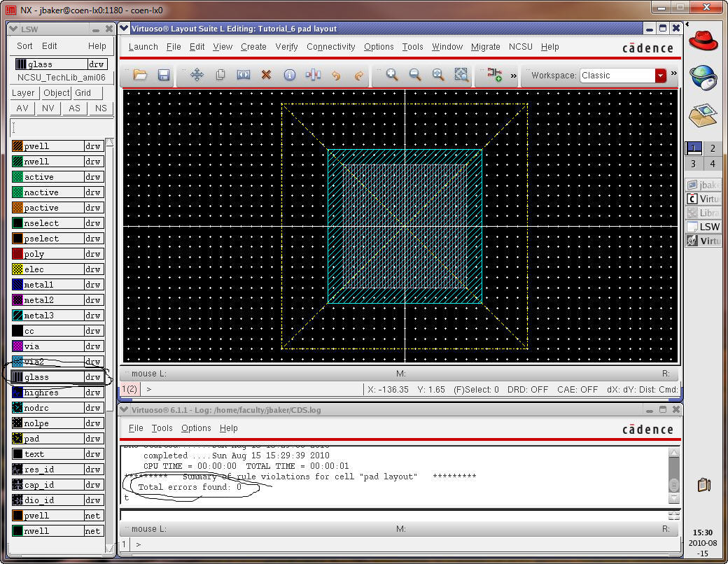
Task: Toggle all layers visible with AV
Action: coord(22,108)
